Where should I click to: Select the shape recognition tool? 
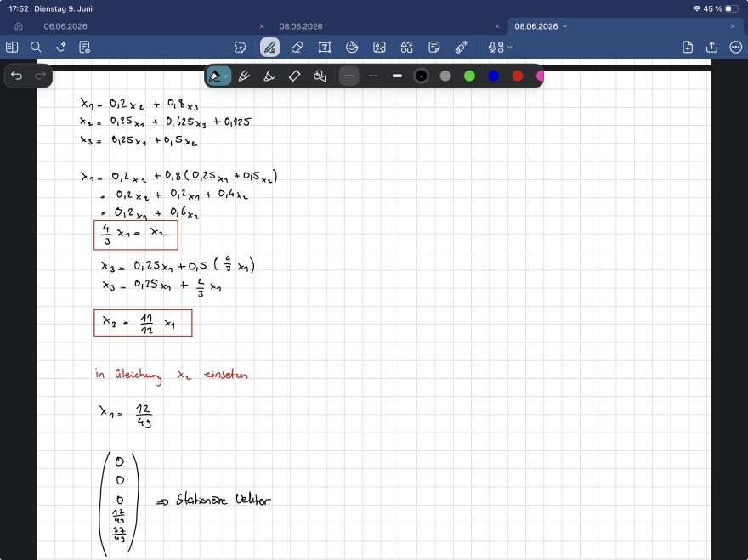pos(320,76)
